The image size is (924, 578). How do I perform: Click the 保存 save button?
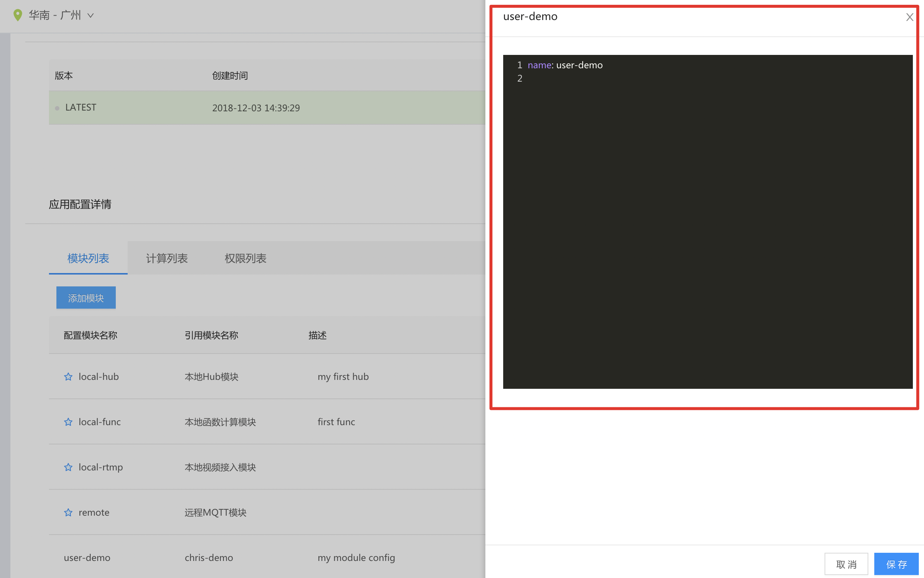[x=896, y=564]
